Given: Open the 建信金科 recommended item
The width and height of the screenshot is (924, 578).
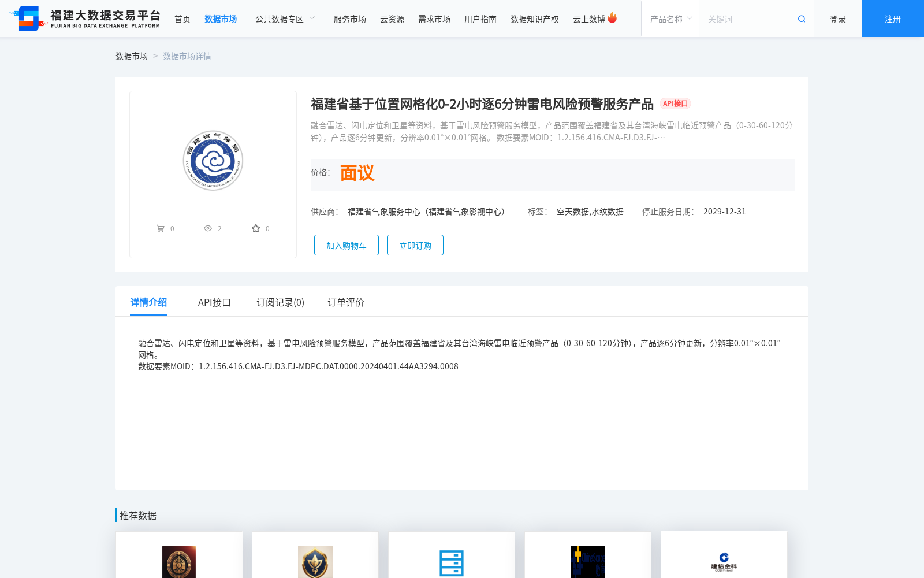Looking at the screenshot, I should pyautogui.click(x=724, y=562).
